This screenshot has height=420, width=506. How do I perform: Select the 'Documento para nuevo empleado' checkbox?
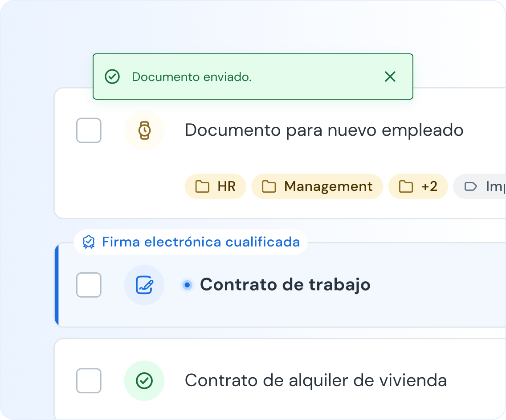tap(89, 130)
